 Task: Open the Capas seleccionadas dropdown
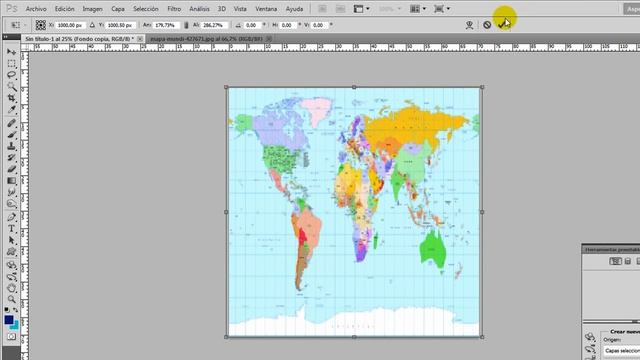click(x=622, y=351)
